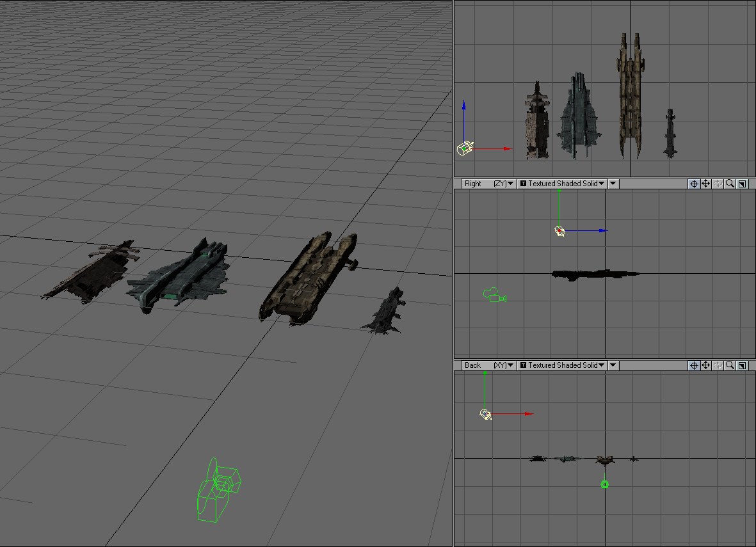Click the light gizmo in Right viewport
Image resolution: width=756 pixels, height=547 pixels.
coord(559,231)
